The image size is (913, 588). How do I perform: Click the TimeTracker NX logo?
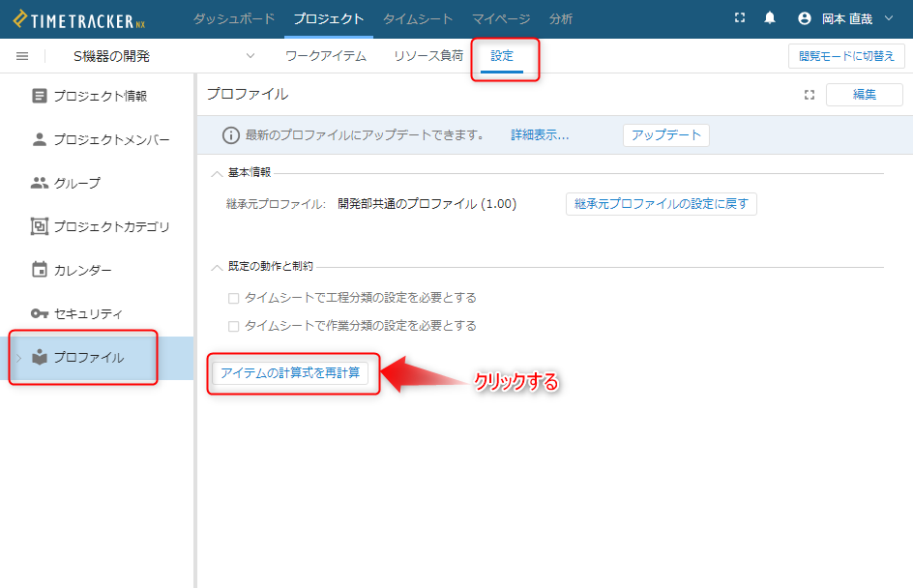(78, 19)
